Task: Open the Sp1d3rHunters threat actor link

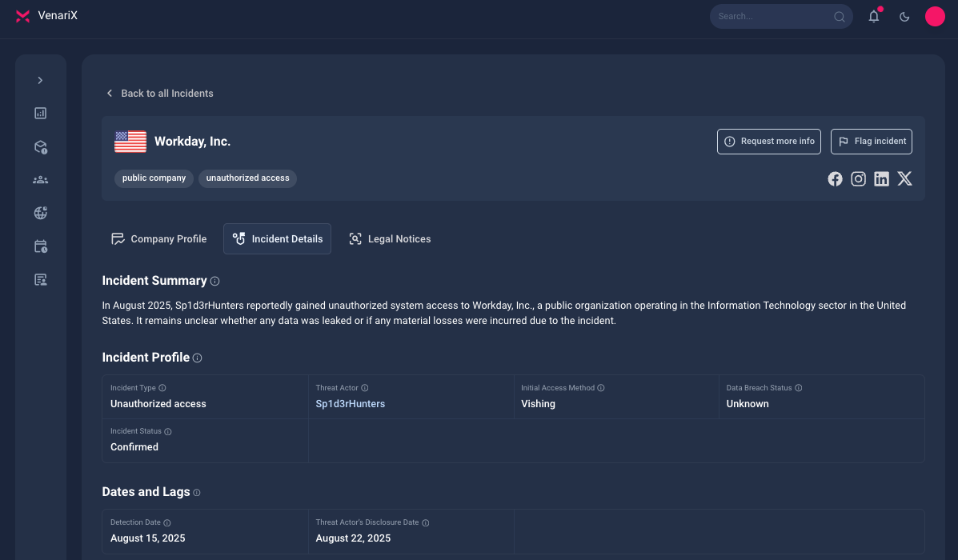Action: click(x=350, y=404)
